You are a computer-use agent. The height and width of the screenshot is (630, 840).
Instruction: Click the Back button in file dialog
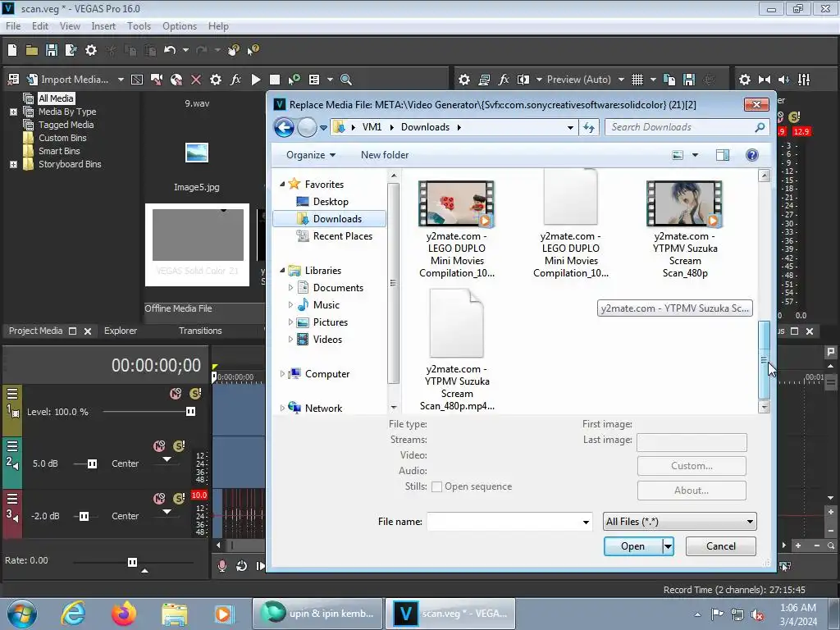284,127
